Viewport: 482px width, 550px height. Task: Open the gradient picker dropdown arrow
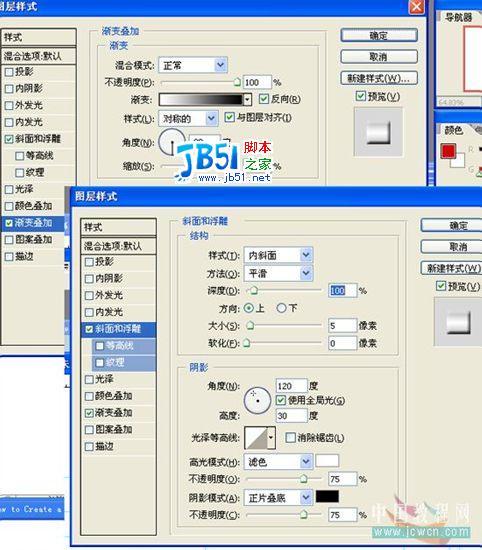point(247,100)
